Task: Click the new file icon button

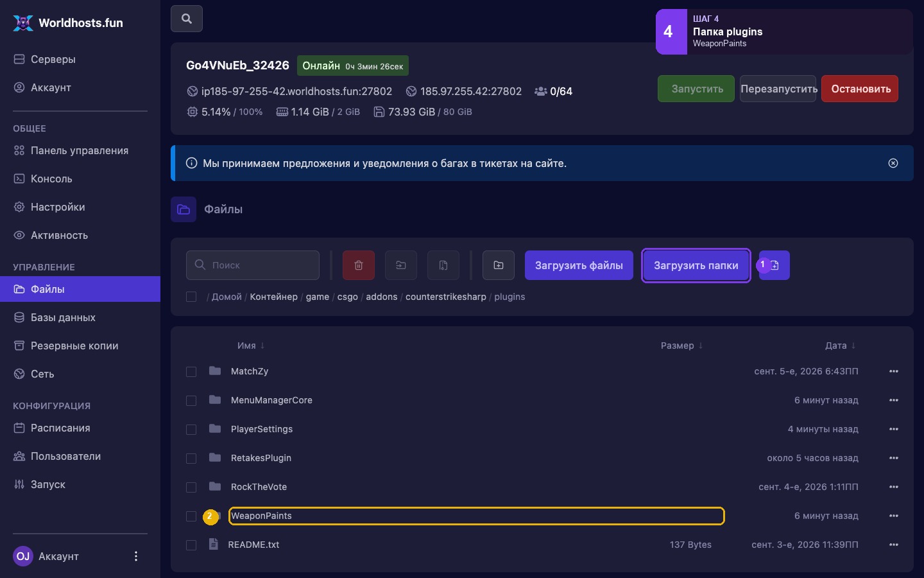Action: [x=774, y=265]
